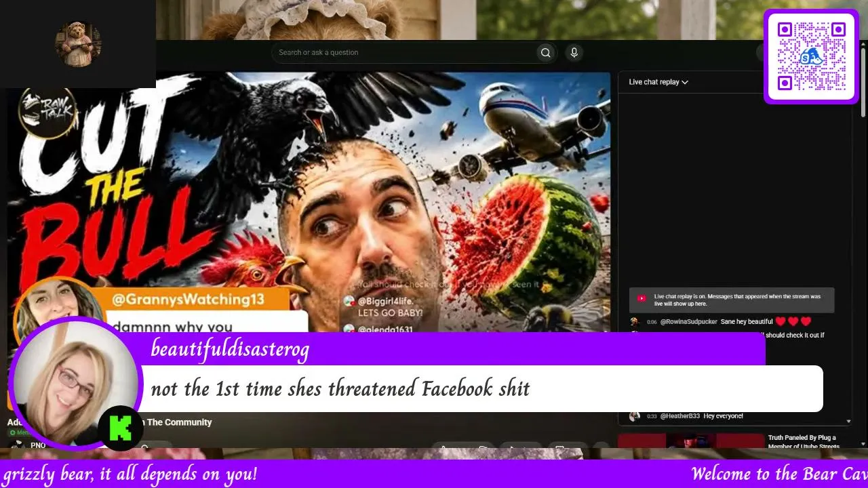
Task: Click the YouTube icon in chat notice
Action: 642,298
